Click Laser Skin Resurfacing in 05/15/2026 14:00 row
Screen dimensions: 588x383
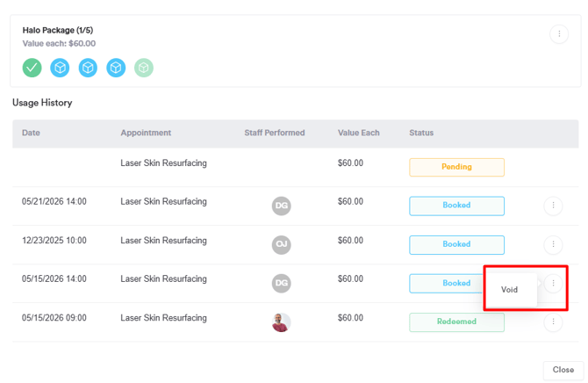coord(163,279)
